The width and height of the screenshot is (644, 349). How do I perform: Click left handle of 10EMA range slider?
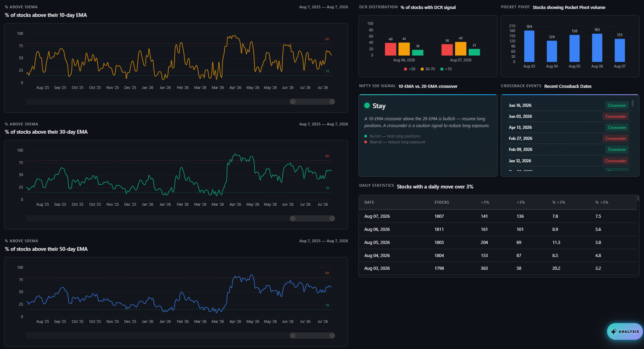pyautogui.click(x=293, y=102)
